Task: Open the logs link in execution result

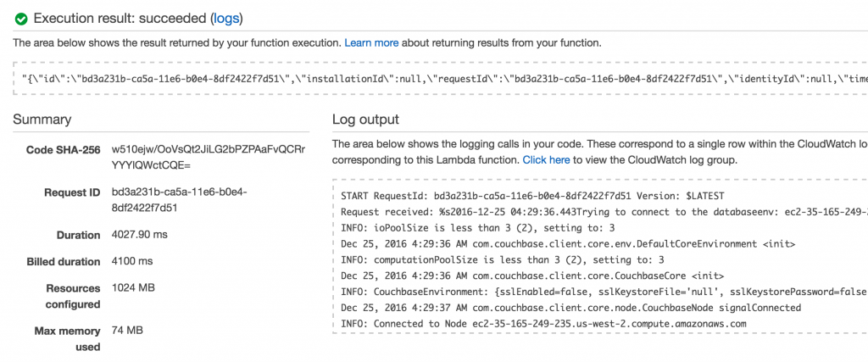Action: click(226, 19)
